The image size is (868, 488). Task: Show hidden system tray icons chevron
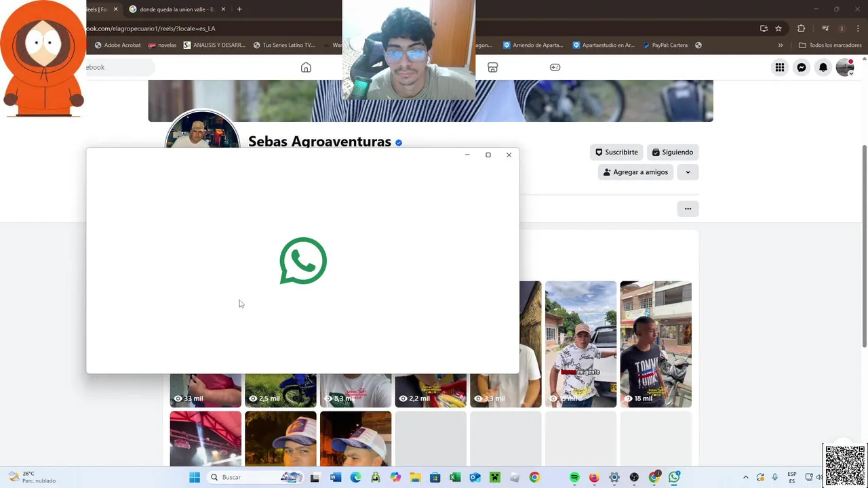(x=745, y=477)
